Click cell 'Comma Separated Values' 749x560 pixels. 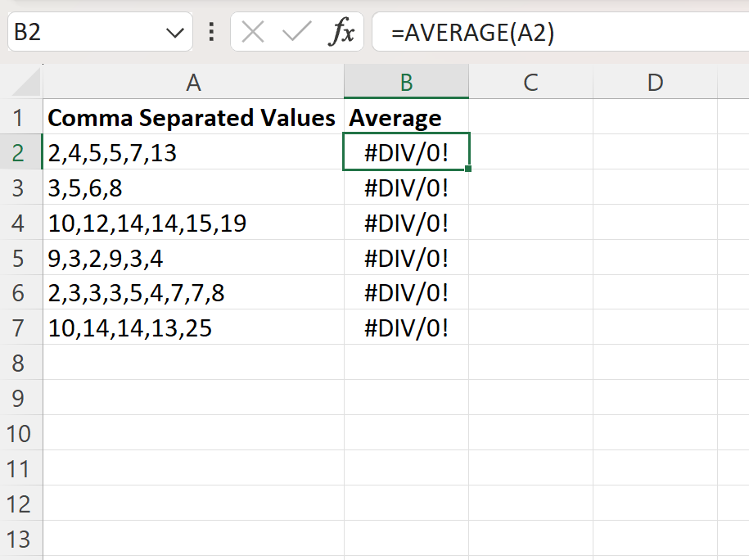193,117
